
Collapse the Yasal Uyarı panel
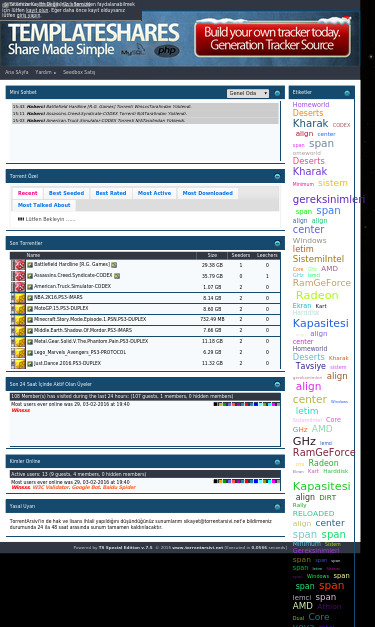click(x=277, y=507)
